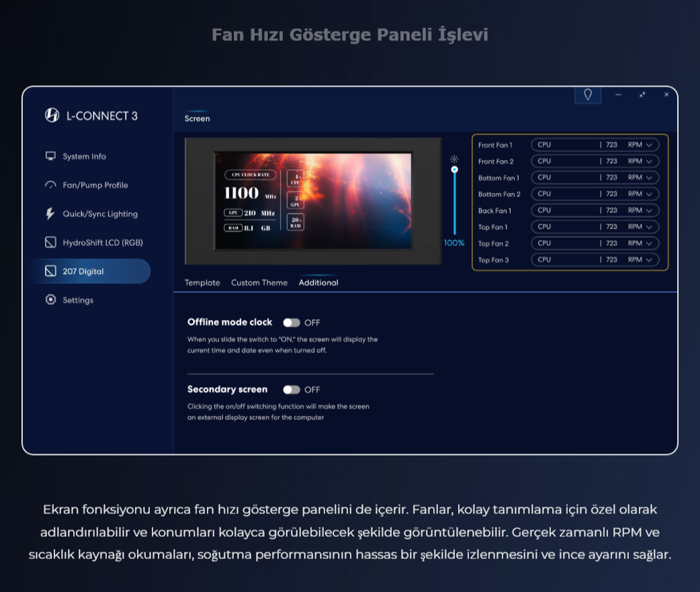Select HydroShift LCD (RGB) screen icon
700x592 pixels.
tap(50, 243)
